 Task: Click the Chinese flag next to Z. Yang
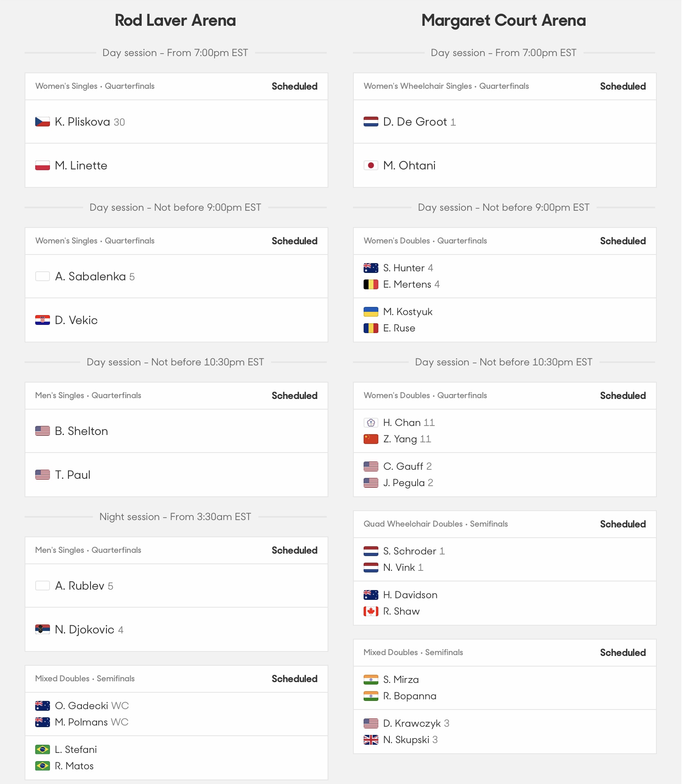pos(371,439)
